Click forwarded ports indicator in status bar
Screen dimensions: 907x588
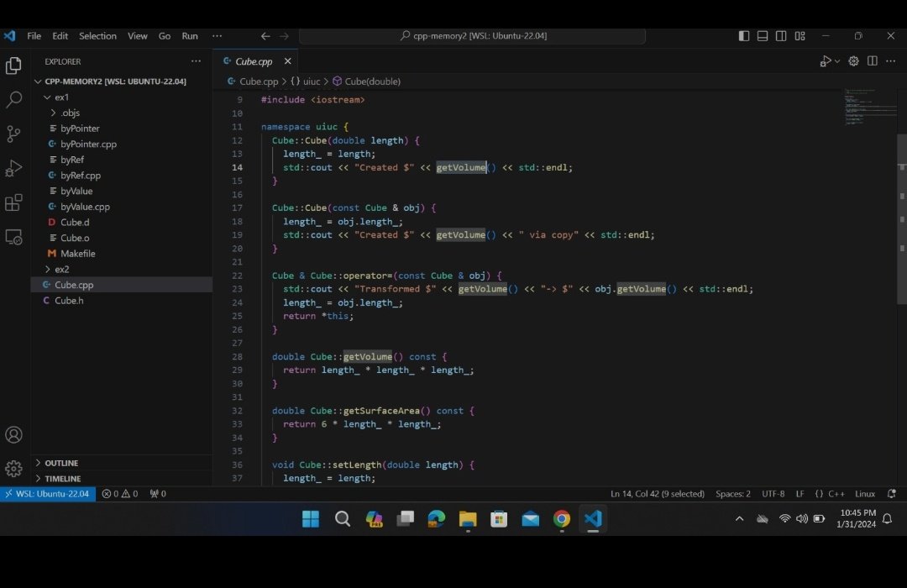[158, 494]
